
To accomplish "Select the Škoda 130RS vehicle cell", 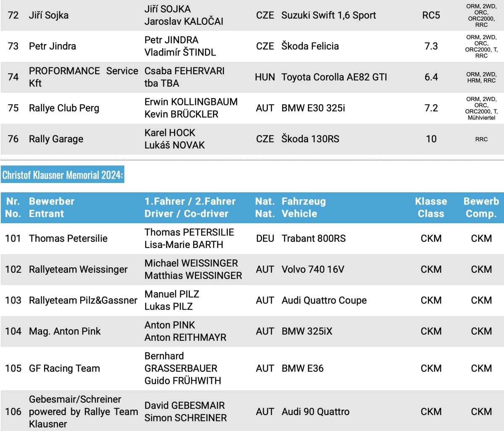I will tap(310, 139).
